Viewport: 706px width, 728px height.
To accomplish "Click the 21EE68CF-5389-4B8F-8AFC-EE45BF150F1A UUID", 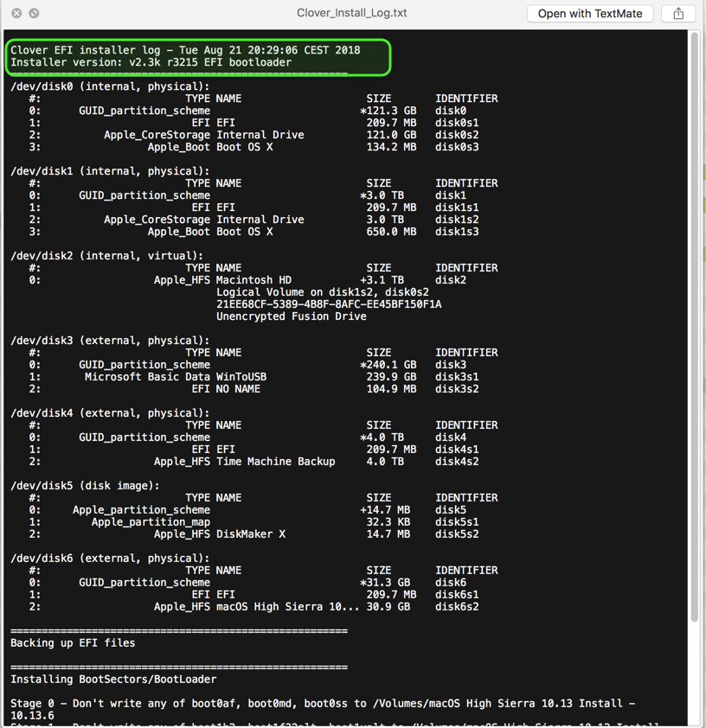I will (329, 304).
